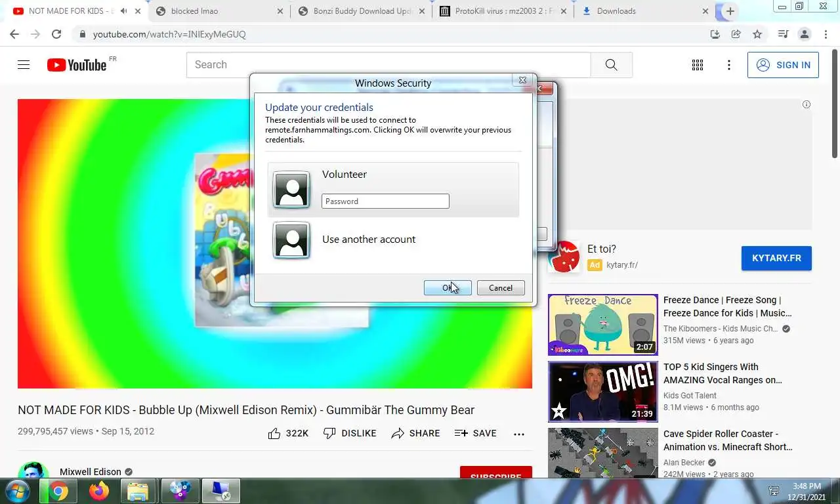Viewport: 840px width, 504px height.
Task: Go to the YouTube home logo
Action: (77, 65)
